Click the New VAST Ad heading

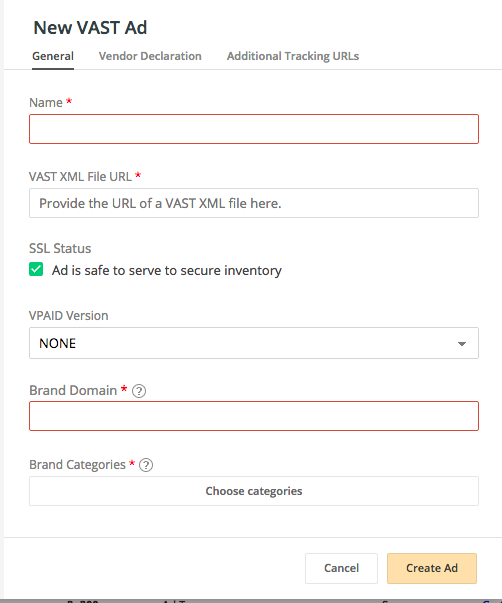point(90,28)
